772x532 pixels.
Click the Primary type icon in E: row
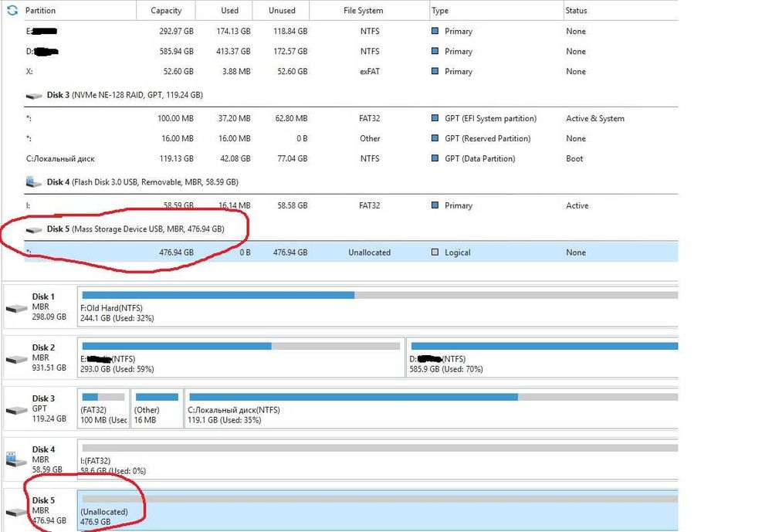tap(435, 31)
